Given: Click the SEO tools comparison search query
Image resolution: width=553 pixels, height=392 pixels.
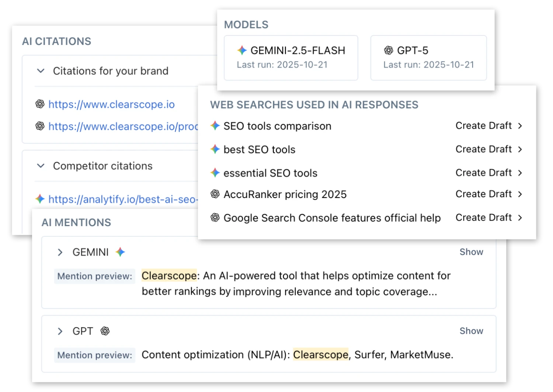Looking at the screenshot, I should coord(277,126).
